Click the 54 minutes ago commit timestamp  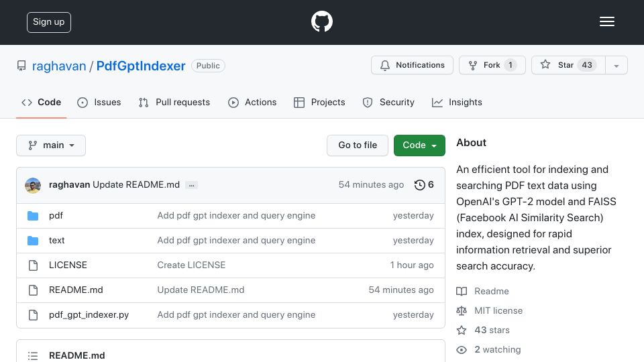[371, 185]
